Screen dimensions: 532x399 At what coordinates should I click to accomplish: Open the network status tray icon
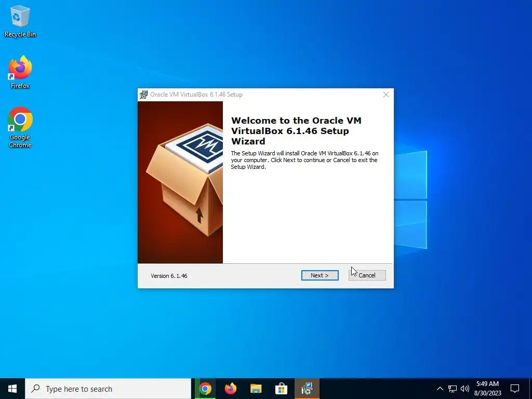453,389
